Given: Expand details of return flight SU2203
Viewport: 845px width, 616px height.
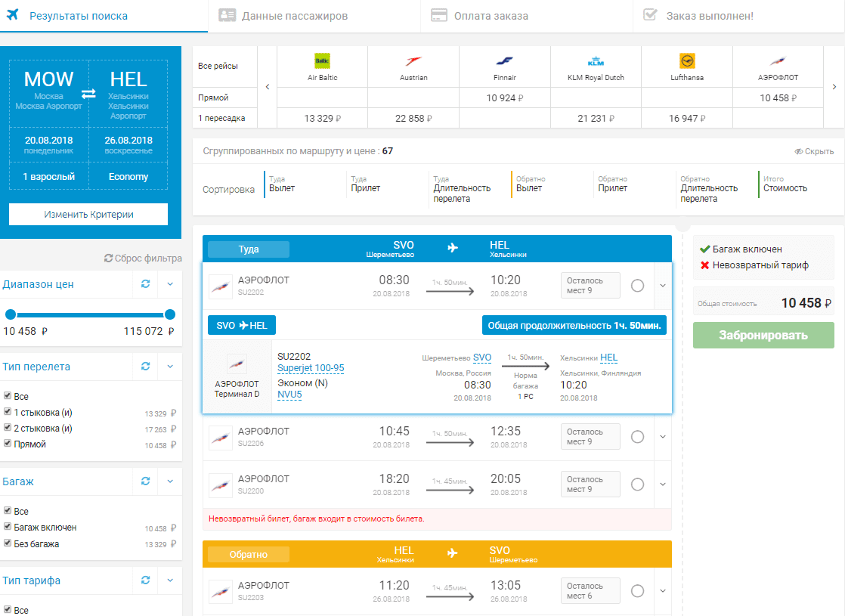Looking at the screenshot, I should (x=663, y=591).
